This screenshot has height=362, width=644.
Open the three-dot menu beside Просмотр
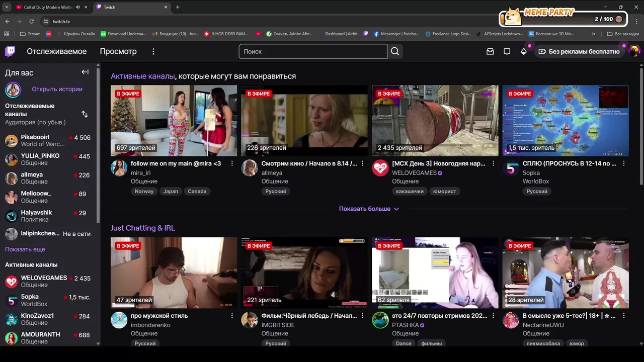153,51
